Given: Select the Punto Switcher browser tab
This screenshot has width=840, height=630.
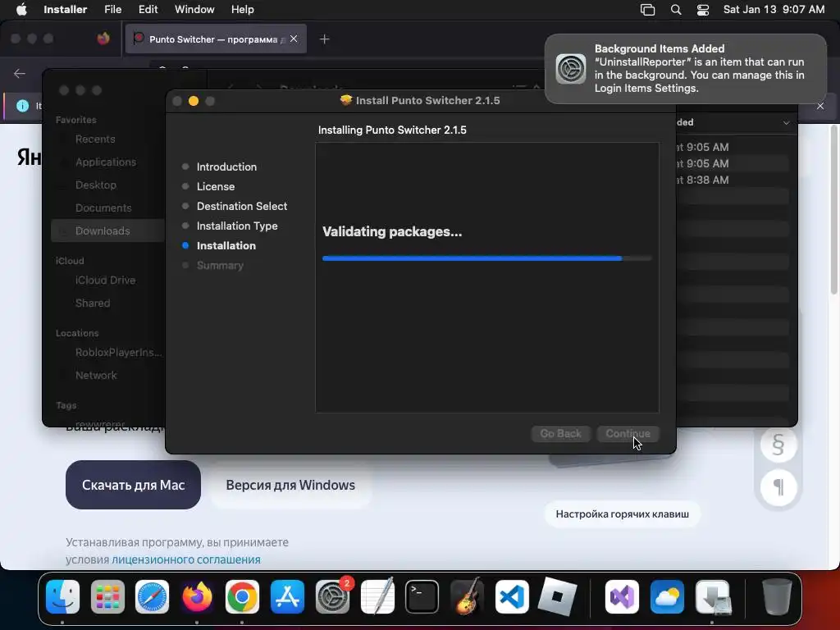Looking at the screenshot, I should (x=216, y=39).
